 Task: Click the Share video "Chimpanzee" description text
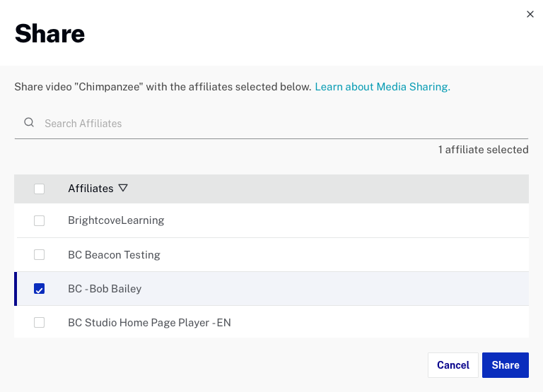coord(163,87)
